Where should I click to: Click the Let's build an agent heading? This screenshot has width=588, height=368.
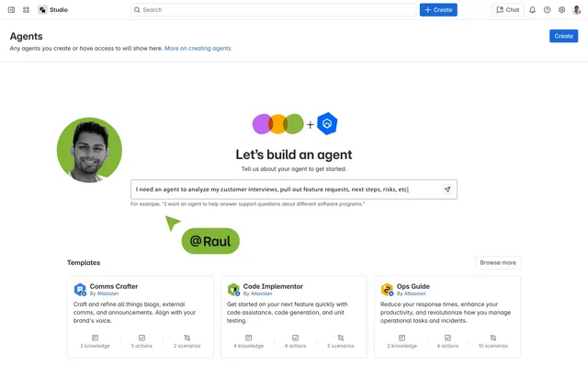(294, 155)
